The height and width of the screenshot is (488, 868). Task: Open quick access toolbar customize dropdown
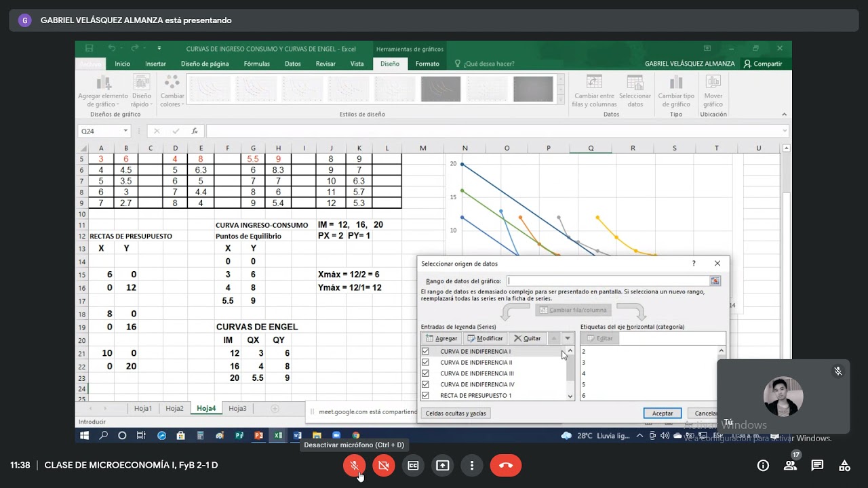pos(159,48)
